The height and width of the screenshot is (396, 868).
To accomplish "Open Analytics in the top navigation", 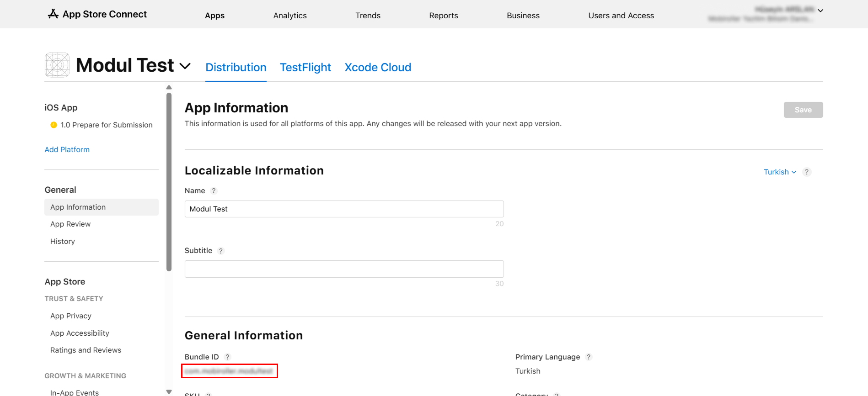I will pyautogui.click(x=290, y=16).
